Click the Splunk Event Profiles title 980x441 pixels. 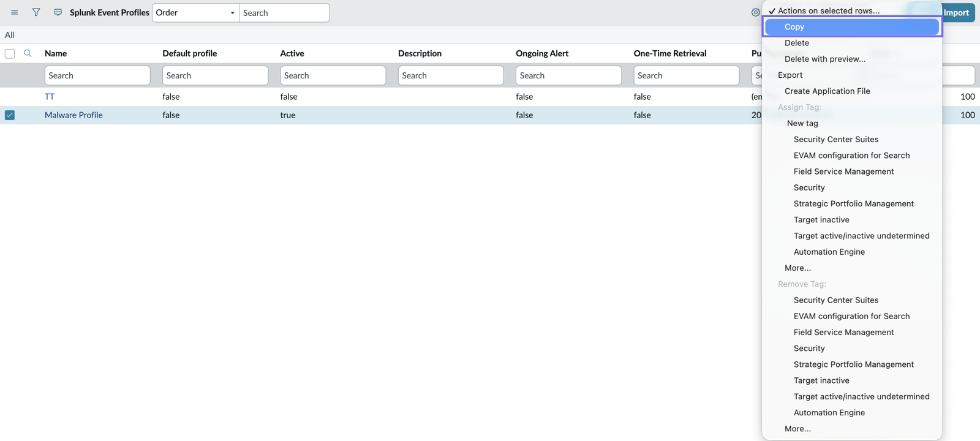click(x=110, y=12)
